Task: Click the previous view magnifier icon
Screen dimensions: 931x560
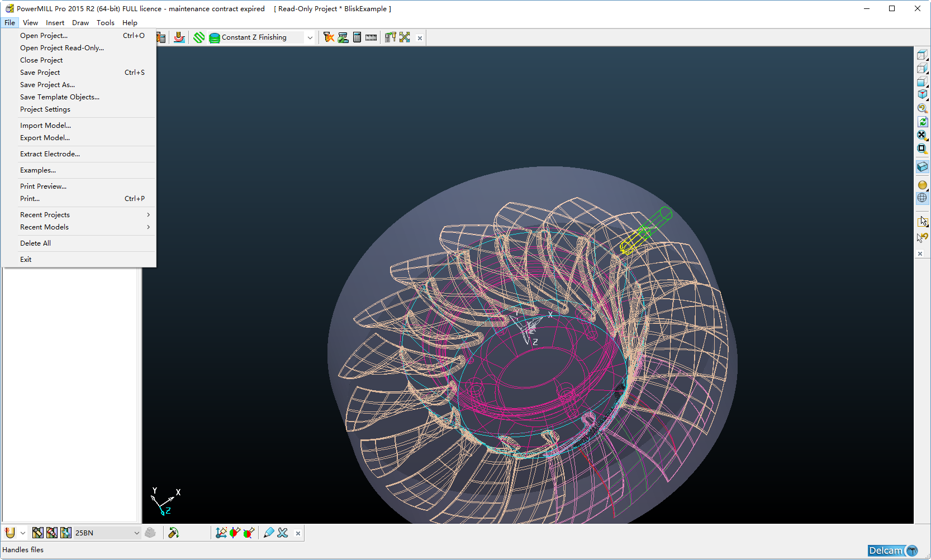Action: pos(922,108)
